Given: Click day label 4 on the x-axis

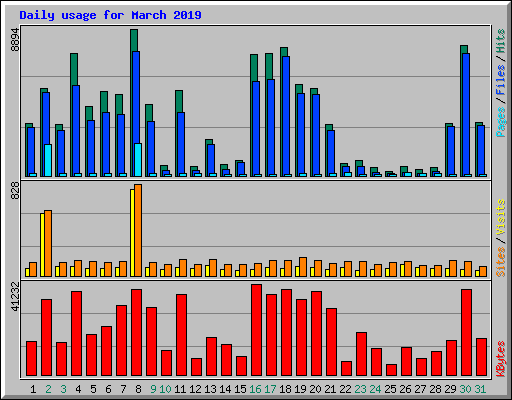Looking at the screenshot, I should 78,389.
